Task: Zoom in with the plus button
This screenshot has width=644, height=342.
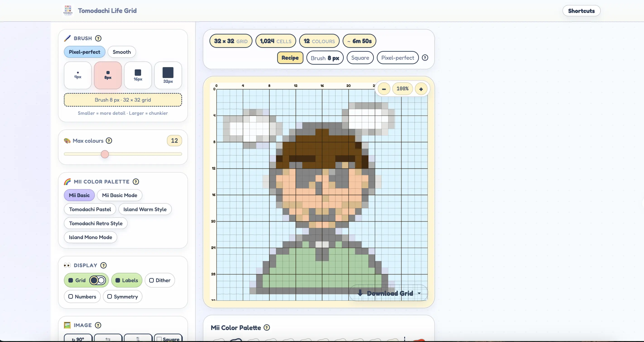Action: [421, 89]
